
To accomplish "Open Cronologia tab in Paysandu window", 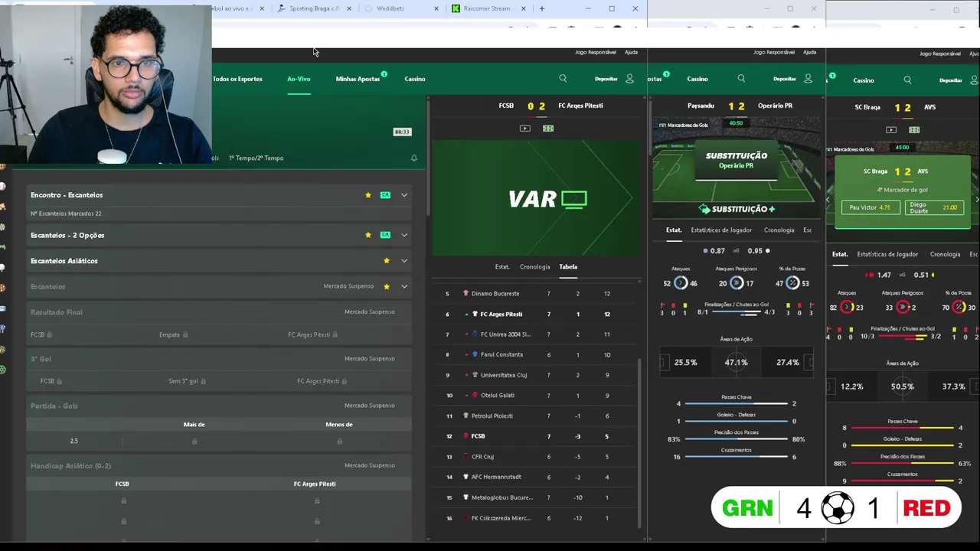I will tap(779, 230).
